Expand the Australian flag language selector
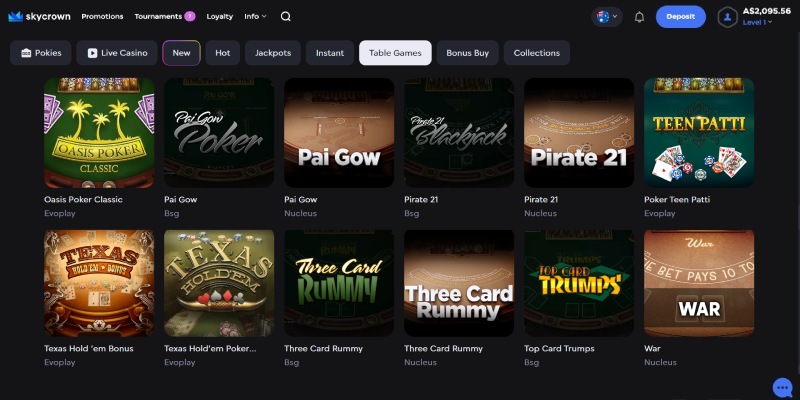This screenshot has width=800, height=400. pyautogui.click(x=607, y=17)
